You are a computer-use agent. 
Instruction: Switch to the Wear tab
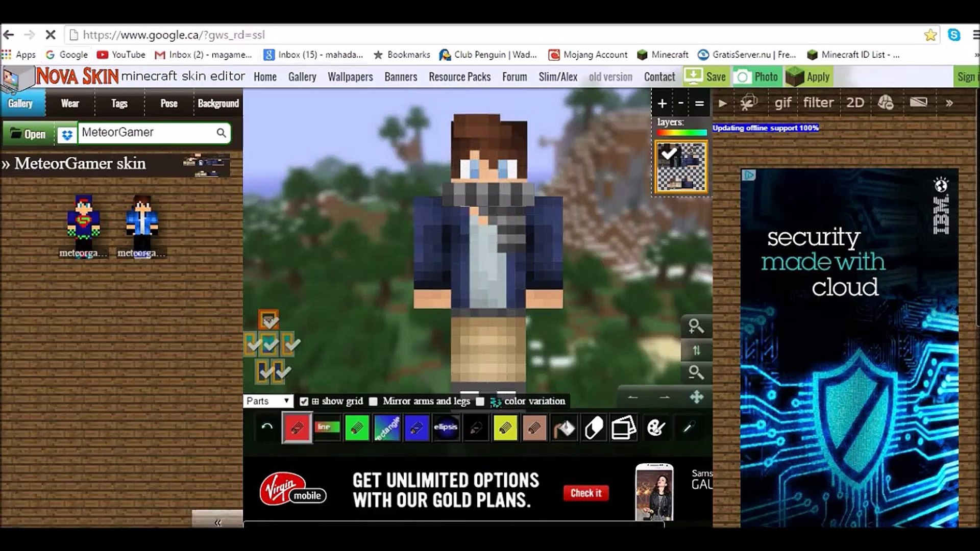(x=70, y=104)
